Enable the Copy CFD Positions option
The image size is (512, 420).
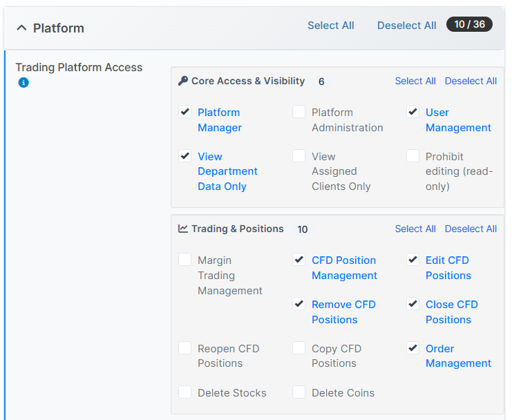click(298, 348)
